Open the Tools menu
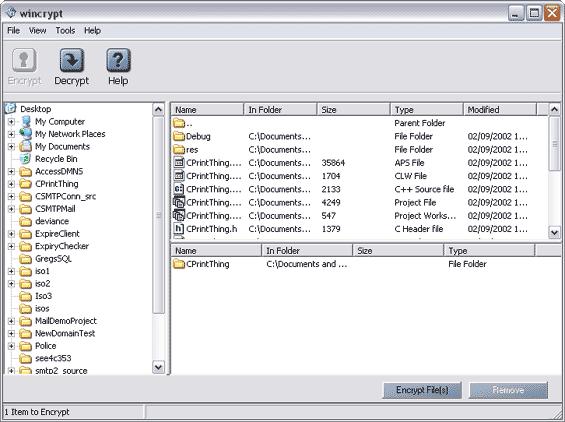Screen dimensions: 565x422 point(65,31)
